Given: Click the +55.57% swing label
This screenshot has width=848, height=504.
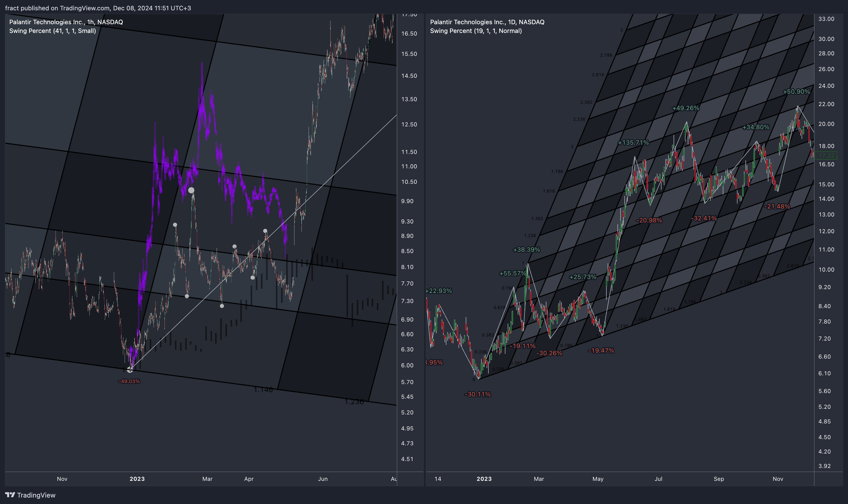Looking at the screenshot, I should [x=513, y=273].
